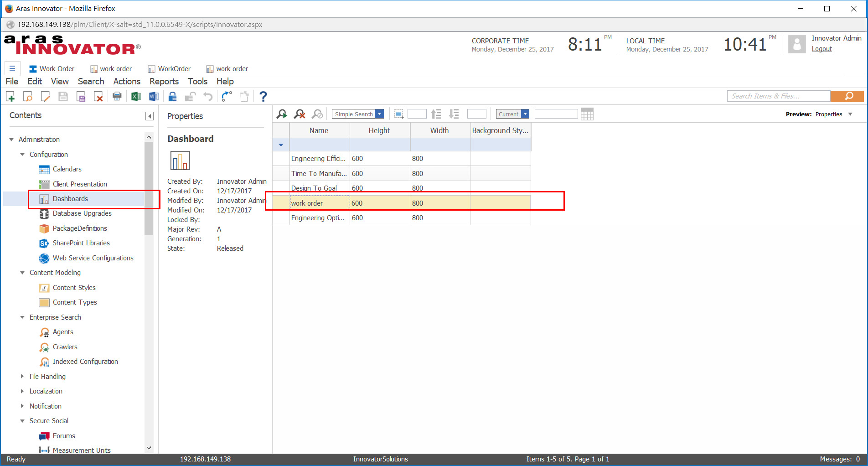Collapse the Configuration tree node

tap(22, 155)
